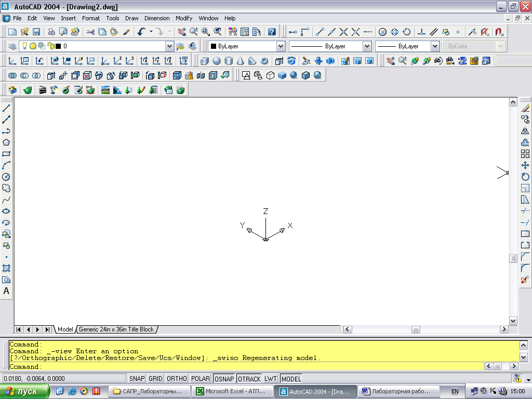Select the Move modify tool
This screenshot has width=532, height=399.
[x=525, y=166]
